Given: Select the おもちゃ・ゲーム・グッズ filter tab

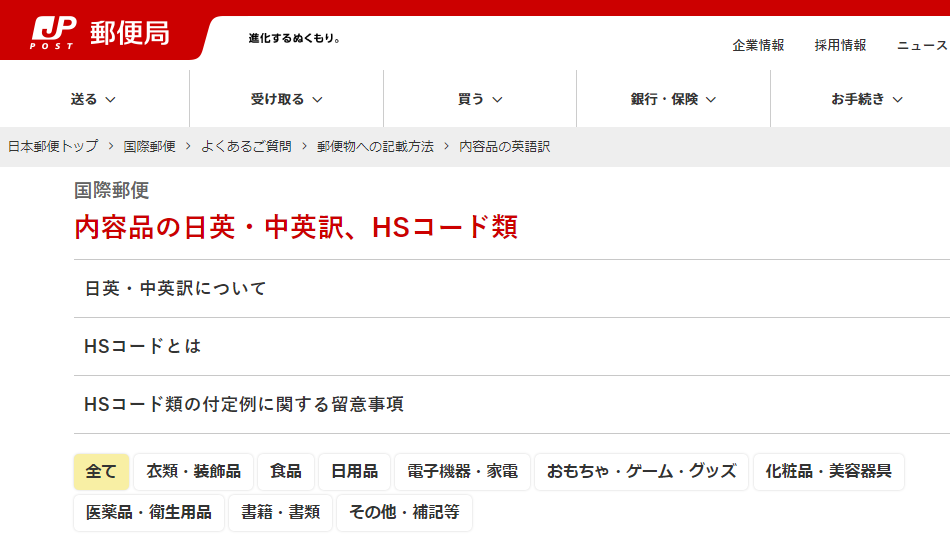Looking at the screenshot, I should tap(642, 471).
